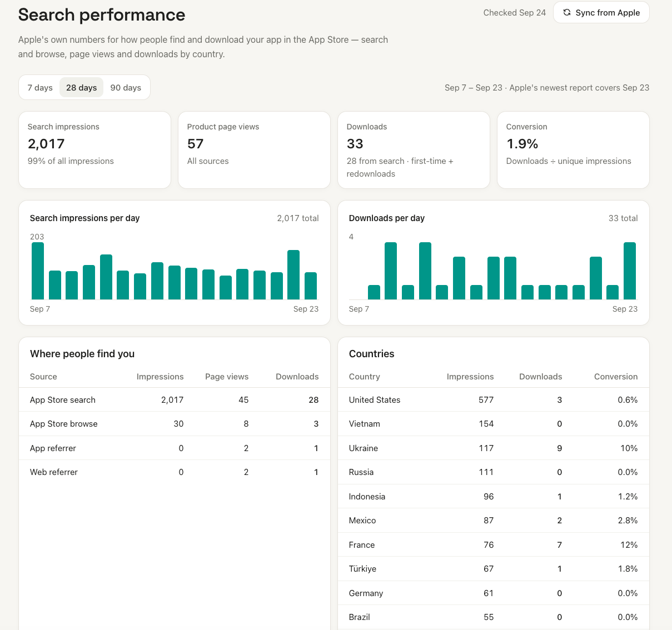Open the Downloads summary card
Image resolution: width=672 pixels, height=630 pixels.
coord(414,150)
